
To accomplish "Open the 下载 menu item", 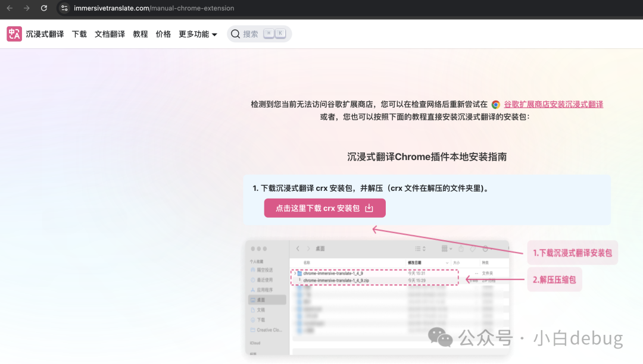I will (x=79, y=34).
